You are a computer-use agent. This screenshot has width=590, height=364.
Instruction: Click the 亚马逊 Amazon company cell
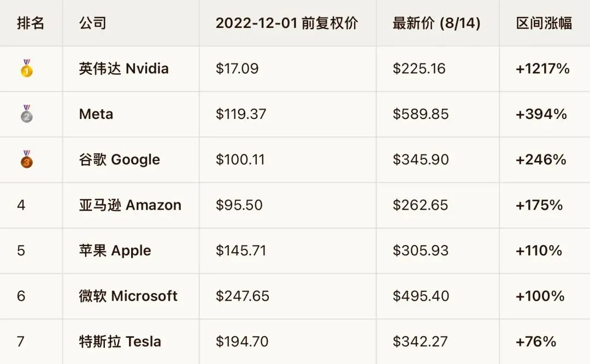(131, 205)
